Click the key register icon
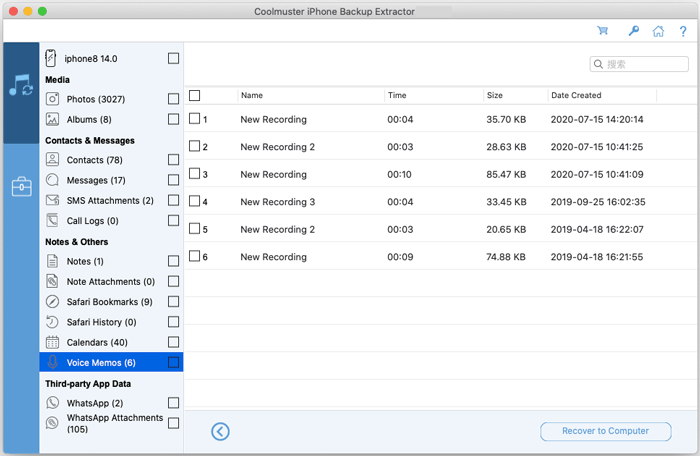 click(x=633, y=31)
